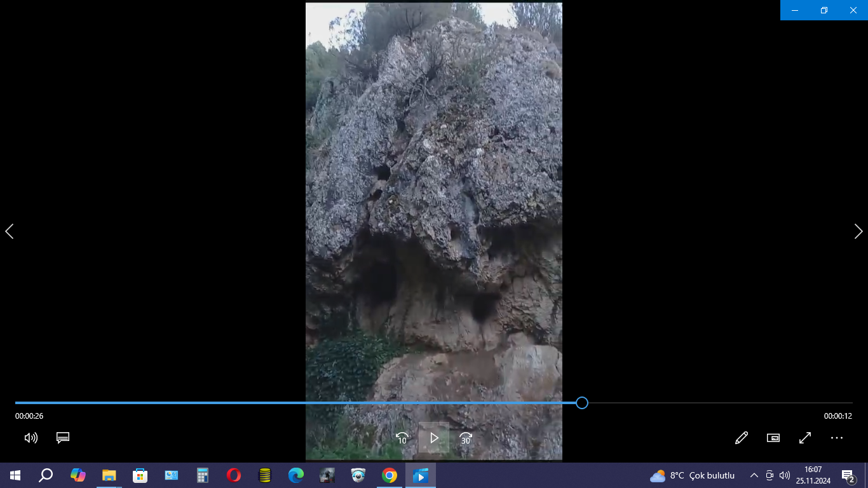Skip back 10 seconds
Image resolution: width=868 pixels, height=488 pixels.
tap(402, 438)
